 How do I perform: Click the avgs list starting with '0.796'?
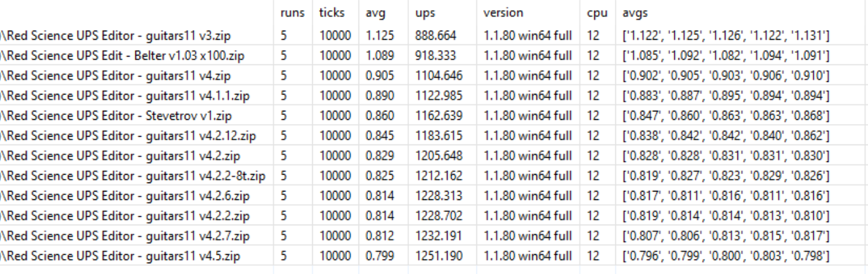tap(726, 256)
